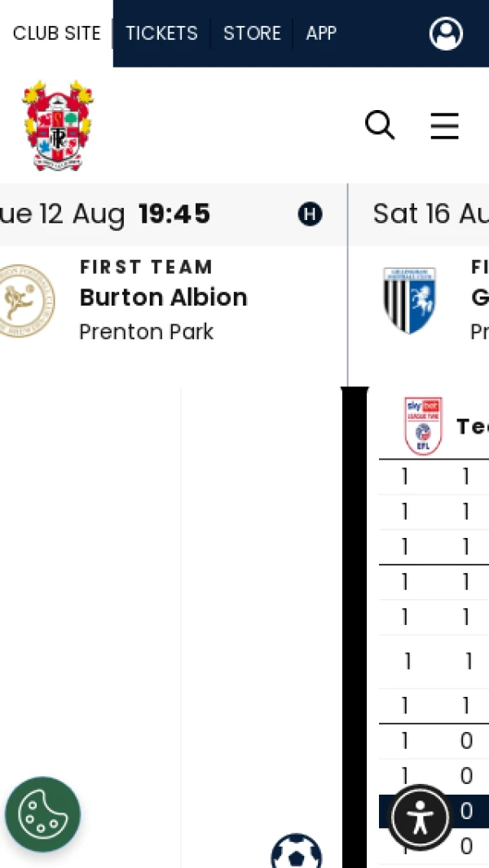Select the CLUB SITE tab

pyautogui.click(x=56, y=33)
